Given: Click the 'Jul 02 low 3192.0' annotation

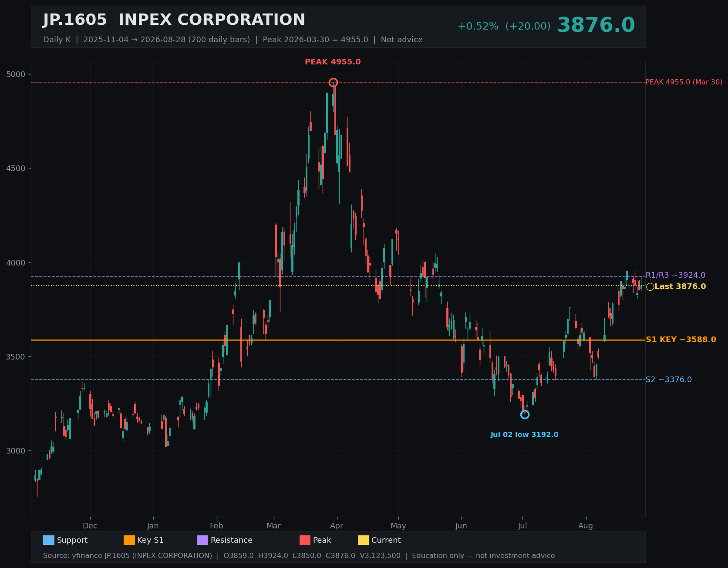Looking at the screenshot, I should coord(524,435).
